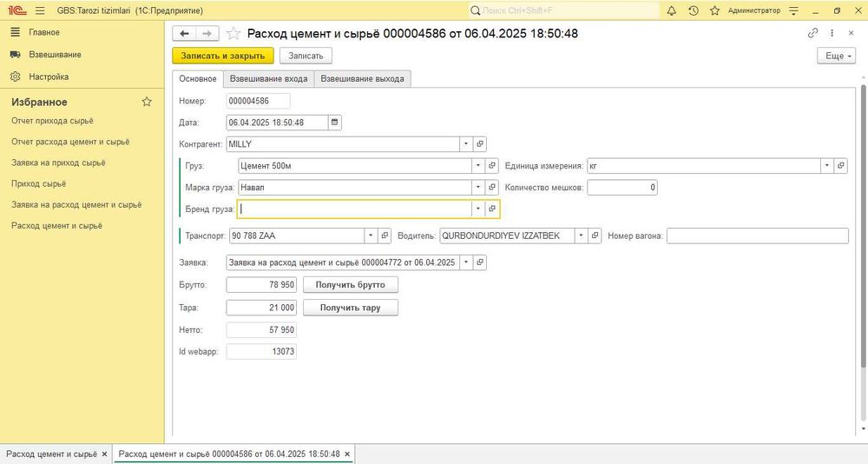Click the Получить брутто button
This screenshot has width=868, height=464.
(351, 284)
